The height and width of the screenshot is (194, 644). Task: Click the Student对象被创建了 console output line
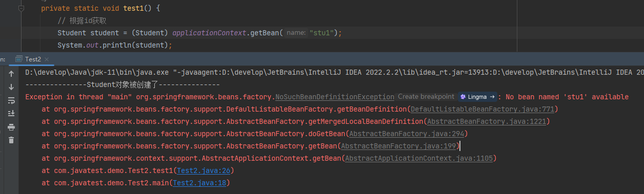click(x=123, y=84)
